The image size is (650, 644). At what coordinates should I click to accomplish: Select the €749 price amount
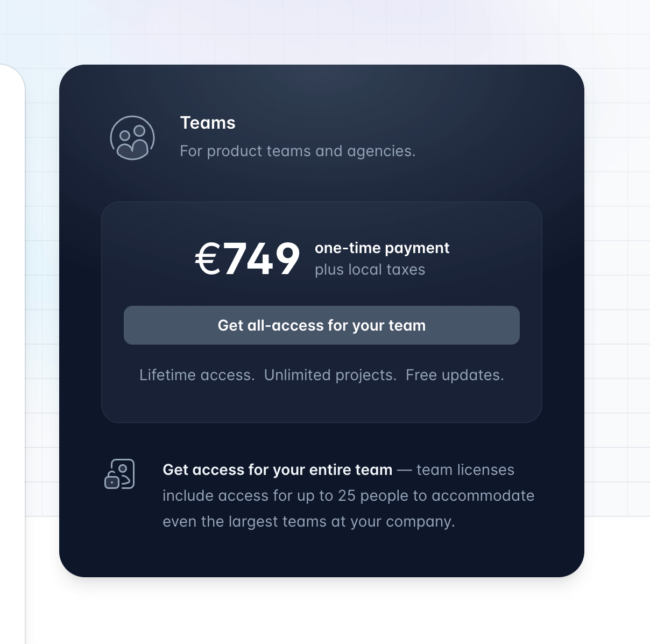click(x=248, y=259)
